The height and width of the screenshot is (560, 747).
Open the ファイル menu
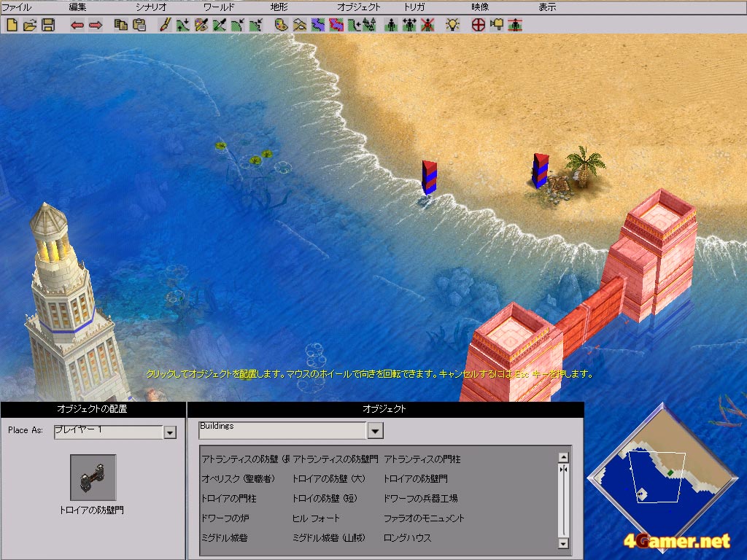click(17, 7)
